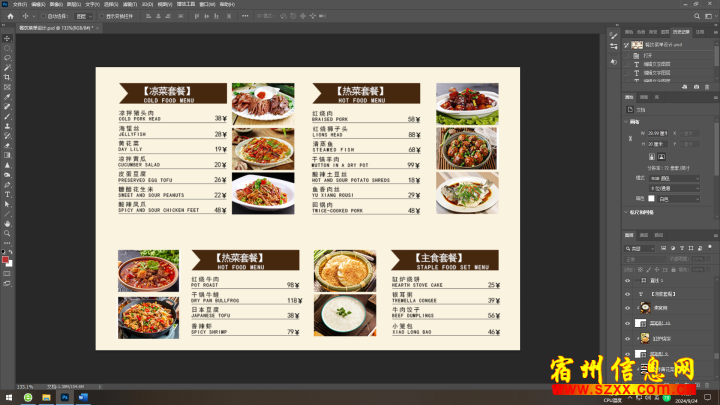Select the Horizontal Type tool
Screen dimensions: 720x405
pyautogui.click(x=7, y=194)
